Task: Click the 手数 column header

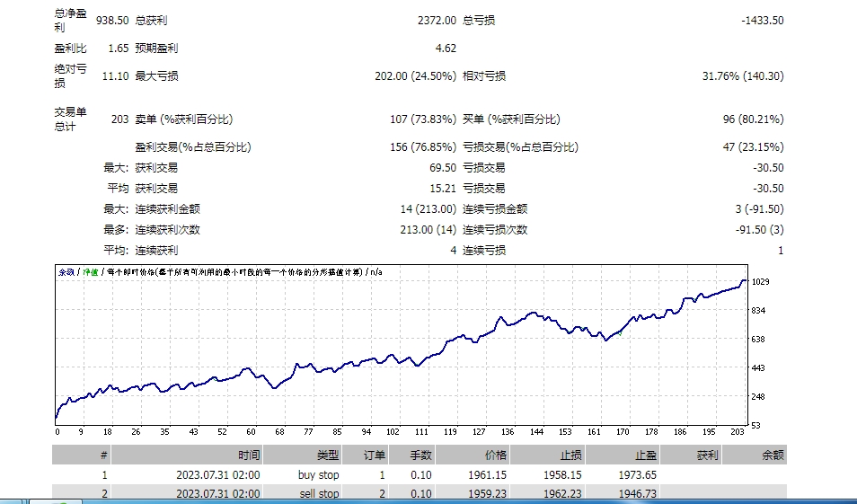Action: click(420, 455)
